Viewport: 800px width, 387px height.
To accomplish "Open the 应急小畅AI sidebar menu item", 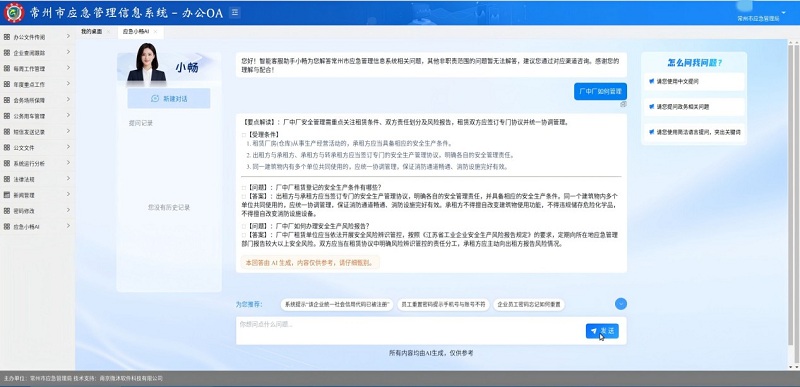I will [37, 226].
